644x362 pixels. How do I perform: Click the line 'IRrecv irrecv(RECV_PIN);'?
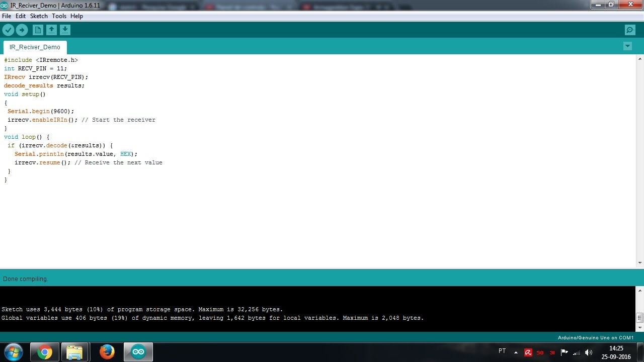[x=46, y=77]
